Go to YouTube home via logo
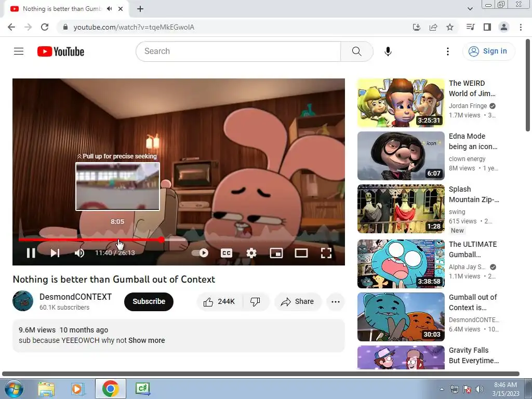 [61, 51]
